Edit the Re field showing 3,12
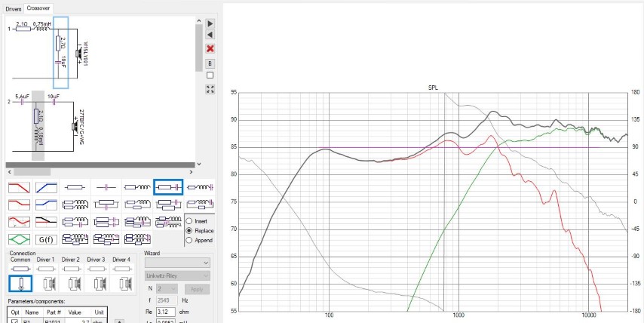The width and height of the screenshot is (644, 323). [x=166, y=312]
